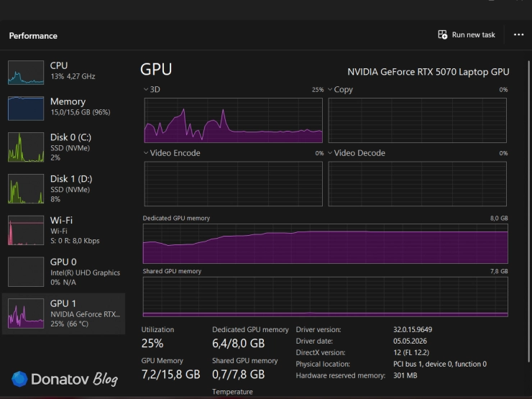Click the Donatov Blog logo icon
The image size is (532, 399).
click(x=19, y=379)
